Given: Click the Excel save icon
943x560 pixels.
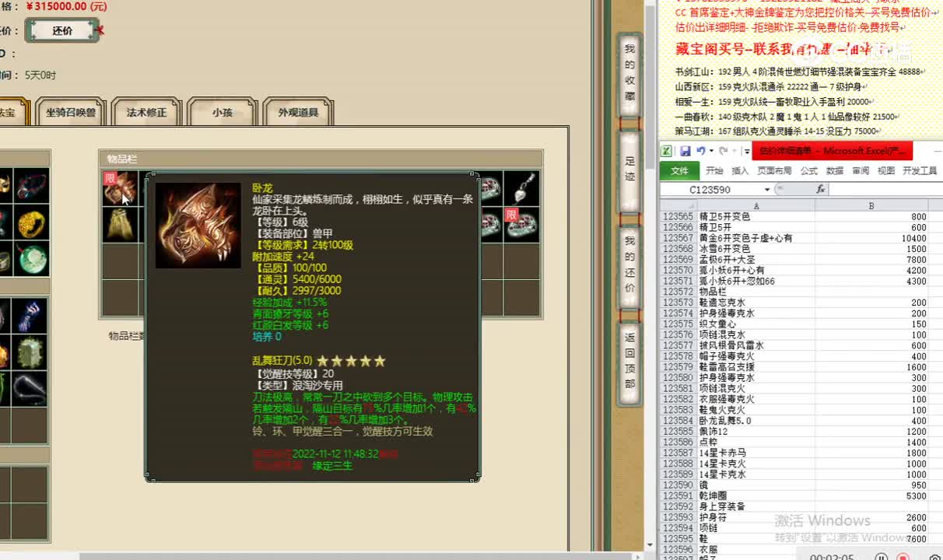Looking at the screenshot, I should [685, 151].
